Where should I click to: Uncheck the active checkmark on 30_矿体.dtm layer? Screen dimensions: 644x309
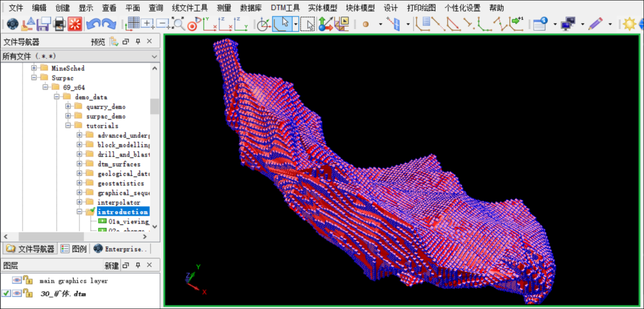point(6,293)
